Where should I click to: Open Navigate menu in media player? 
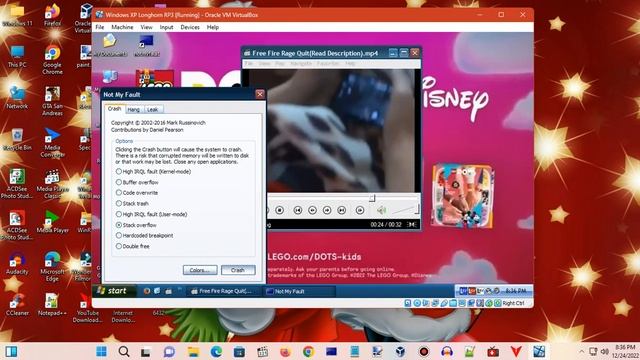(x=301, y=64)
